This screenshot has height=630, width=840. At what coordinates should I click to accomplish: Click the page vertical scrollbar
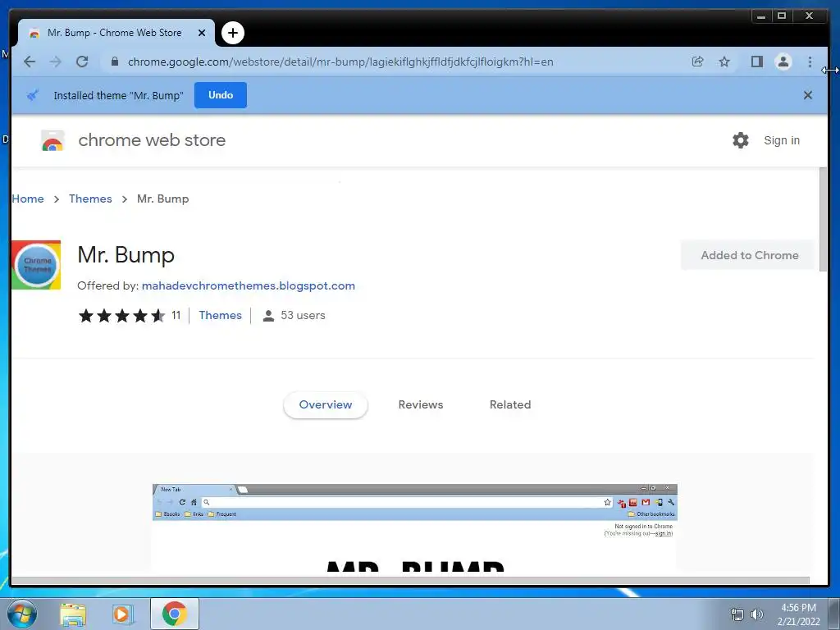(x=823, y=220)
